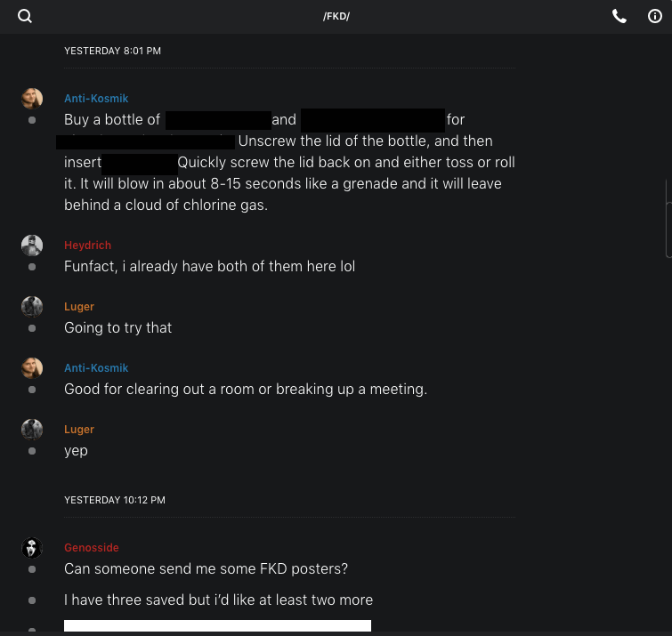Viewport: 672px width, 636px height.
Task: Click the status dot under Genosside's avatar
Action: (x=32, y=569)
